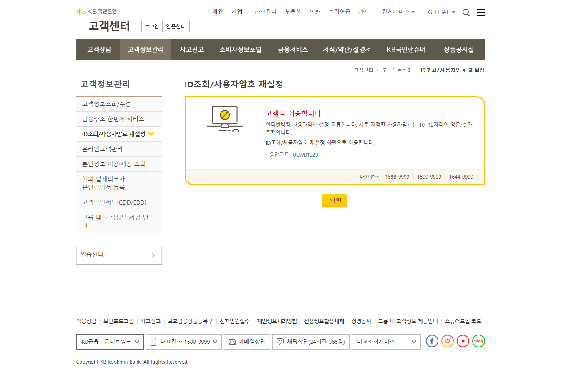Image resolution: width=561 pixels, height=392 pixels.
Task: Open 카드 top link
Action: (364, 12)
